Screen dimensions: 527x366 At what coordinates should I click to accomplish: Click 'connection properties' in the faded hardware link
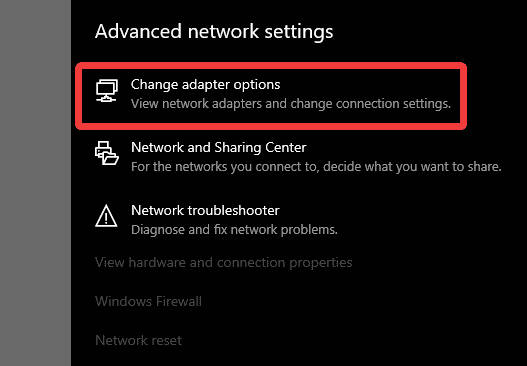pyautogui.click(x=284, y=262)
